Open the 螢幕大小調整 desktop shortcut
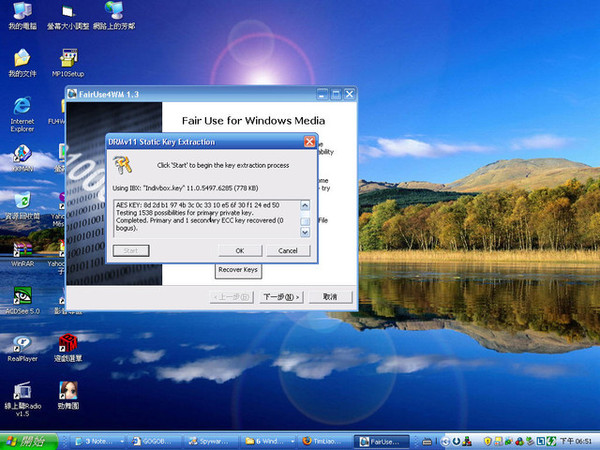Viewport: 600px width, 450px height. pos(68,16)
